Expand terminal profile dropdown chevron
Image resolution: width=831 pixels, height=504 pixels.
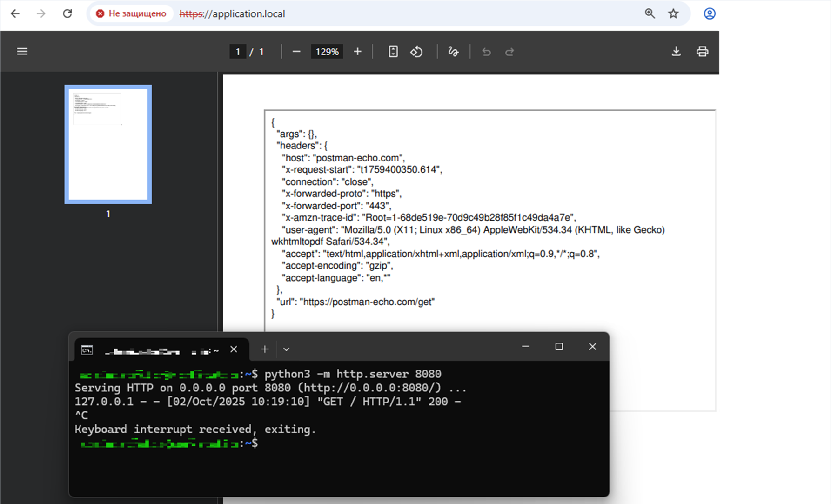tap(287, 349)
